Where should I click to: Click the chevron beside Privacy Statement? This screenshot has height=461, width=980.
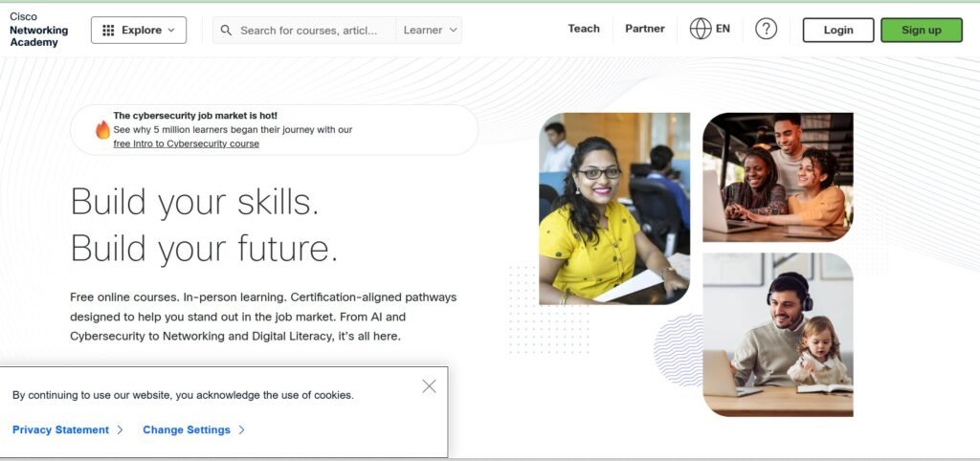(x=120, y=429)
